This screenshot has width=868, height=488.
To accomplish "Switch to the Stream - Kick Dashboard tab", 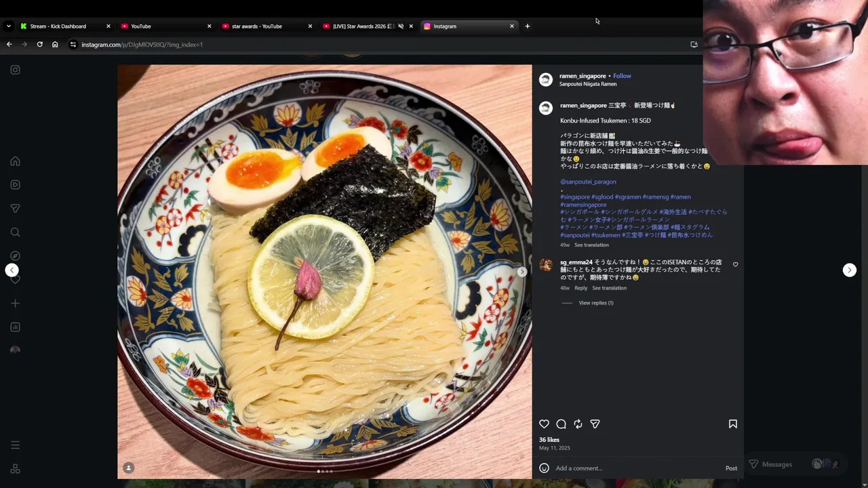I will [58, 26].
